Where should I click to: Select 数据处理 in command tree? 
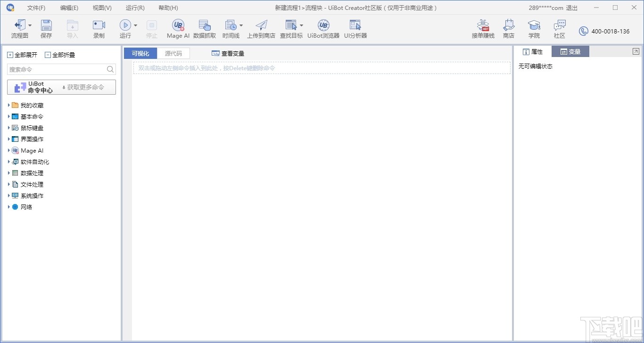(32, 173)
